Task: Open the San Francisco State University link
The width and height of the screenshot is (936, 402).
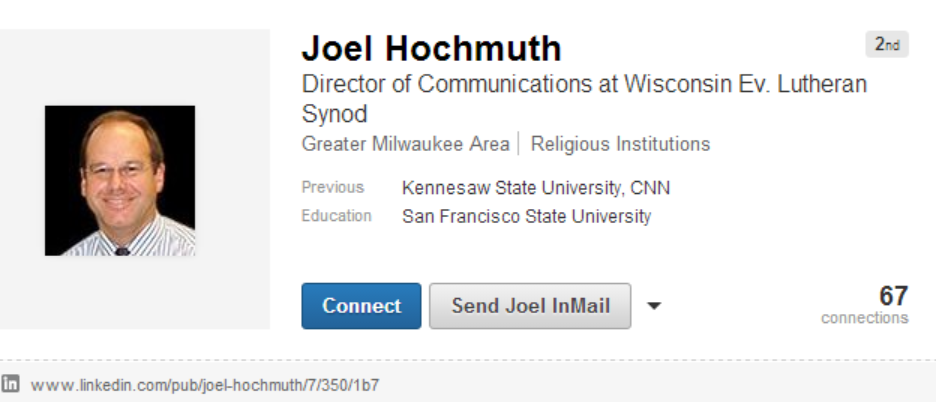Action: click(x=526, y=216)
